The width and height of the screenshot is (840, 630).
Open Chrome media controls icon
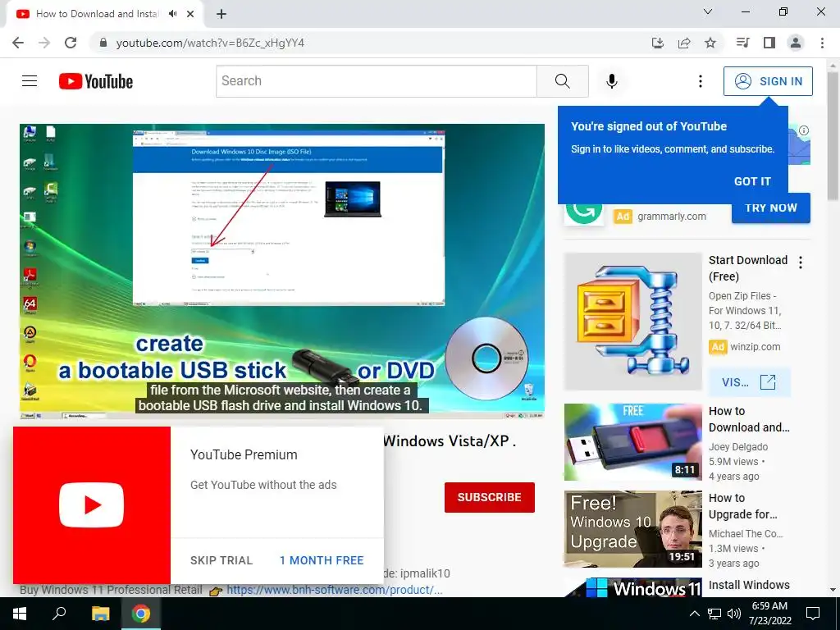[742, 43]
